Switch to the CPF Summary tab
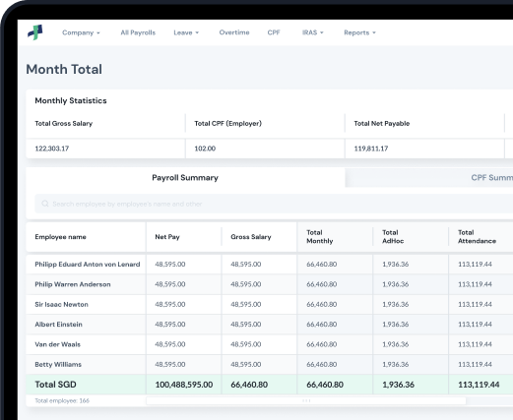Image resolution: width=513 pixels, height=420 pixels. click(429, 178)
